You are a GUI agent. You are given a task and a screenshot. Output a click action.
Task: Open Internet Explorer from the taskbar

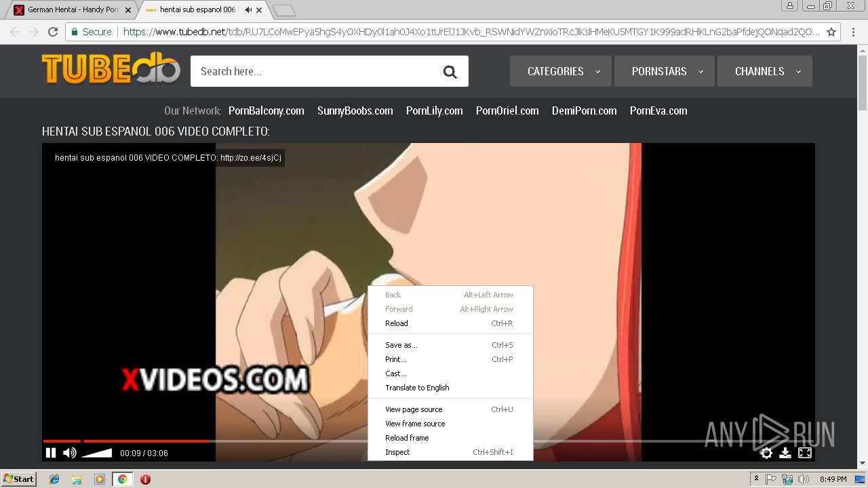[x=54, y=479]
